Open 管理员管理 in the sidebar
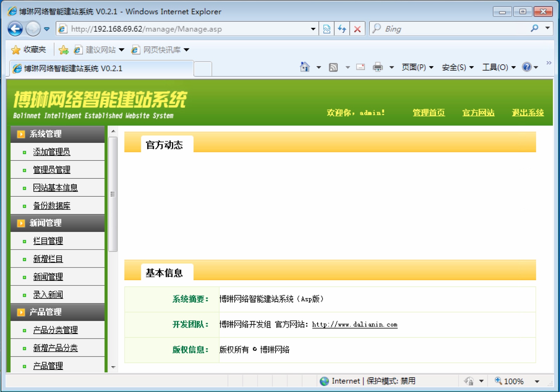Viewport: 560px width, 392px height. click(52, 170)
